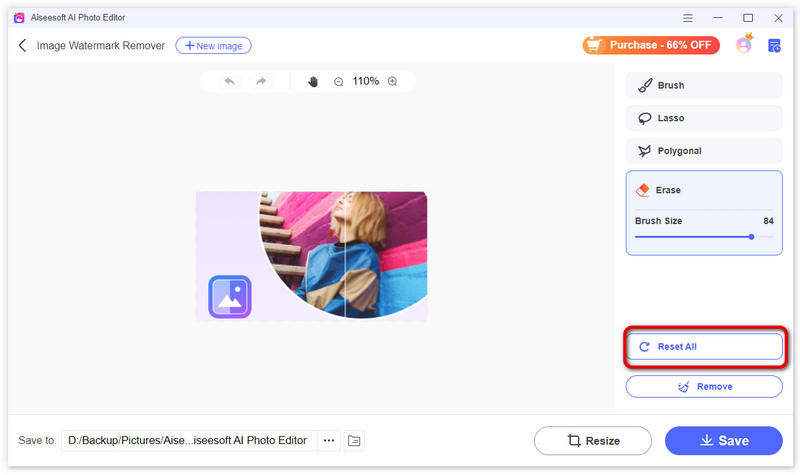The width and height of the screenshot is (800, 475).
Task: Close the Aiseesoft AI Photo Editor window
Action: [778, 18]
